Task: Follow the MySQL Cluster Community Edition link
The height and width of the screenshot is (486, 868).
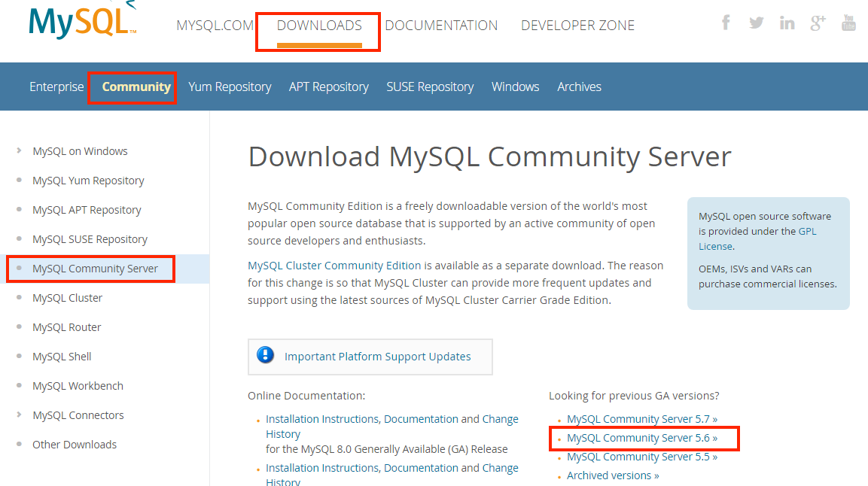Action: click(x=334, y=266)
